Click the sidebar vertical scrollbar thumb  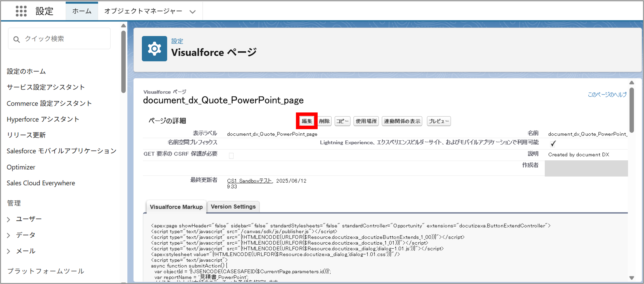[x=123, y=61]
